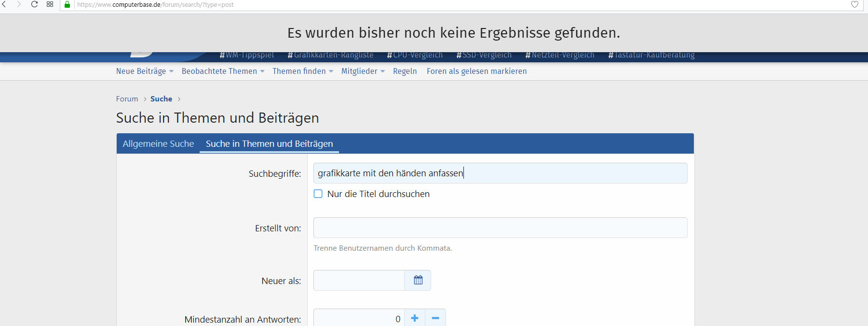This screenshot has height=326, width=868.
Task: Tick the 'Nur die Titel durchsuchen' checkbox
Action: (318, 194)
